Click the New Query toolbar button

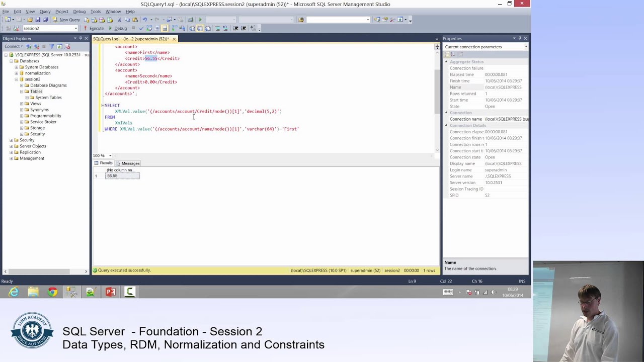(66, 20)
